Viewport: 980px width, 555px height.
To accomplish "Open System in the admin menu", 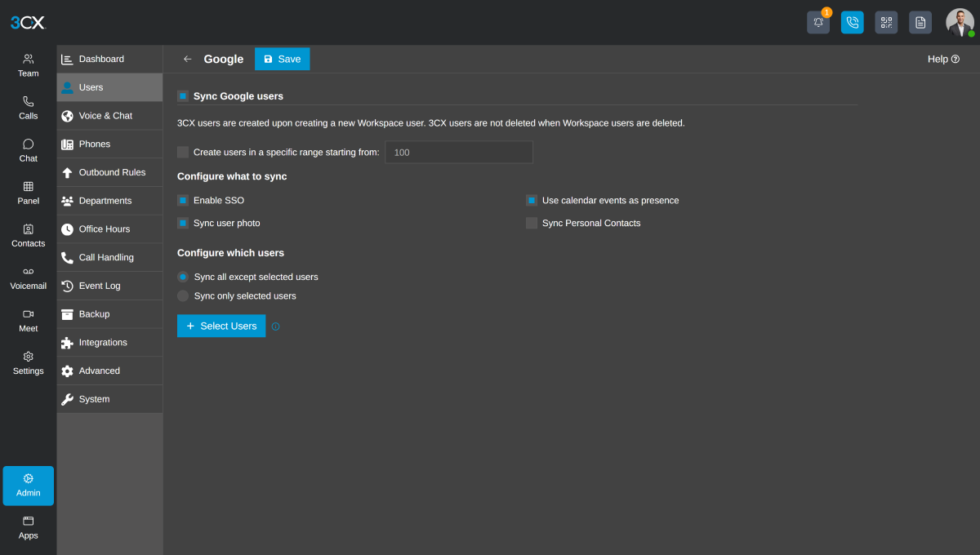I will [110, 399].
